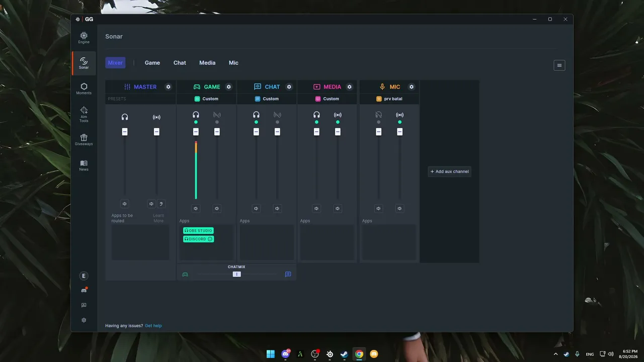644x362 pixels.
Task: Open the Chat tab
Action: pos(180,63)
